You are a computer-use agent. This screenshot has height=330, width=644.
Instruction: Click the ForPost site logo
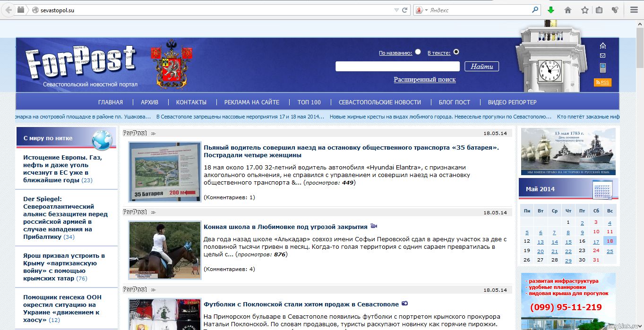coord(81,61)
